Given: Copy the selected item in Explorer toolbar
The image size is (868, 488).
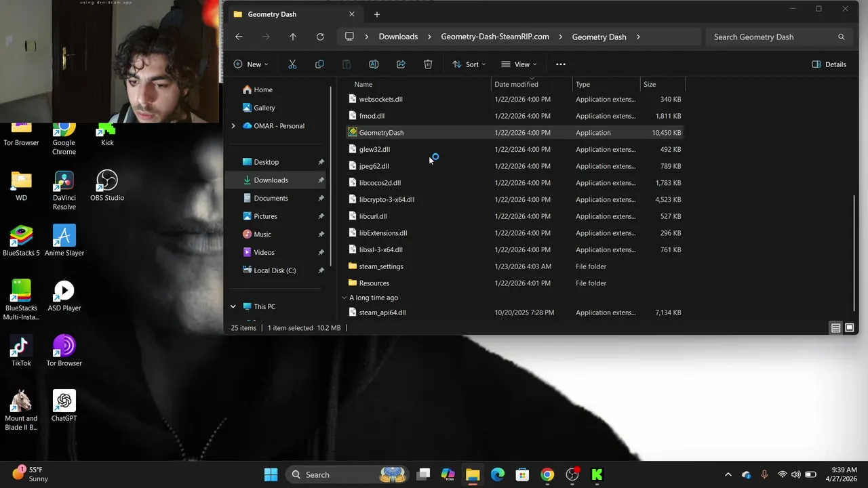Looking at the screenshot, I should [319, 64].
